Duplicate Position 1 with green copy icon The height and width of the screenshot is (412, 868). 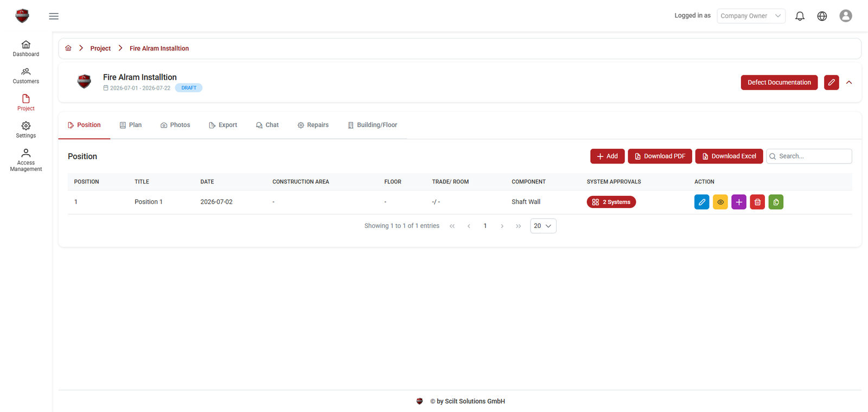(x=776, y=202)
